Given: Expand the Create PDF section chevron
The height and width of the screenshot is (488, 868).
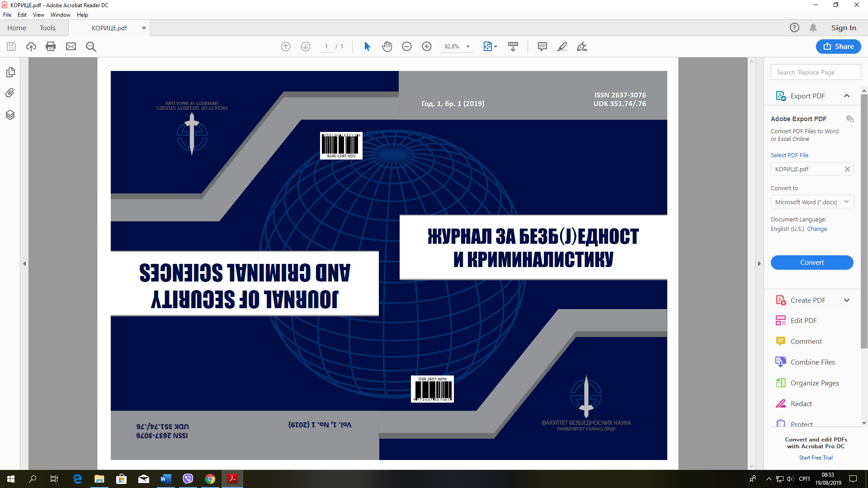Looking at the screenshot, I should click(x=846, y=300).
